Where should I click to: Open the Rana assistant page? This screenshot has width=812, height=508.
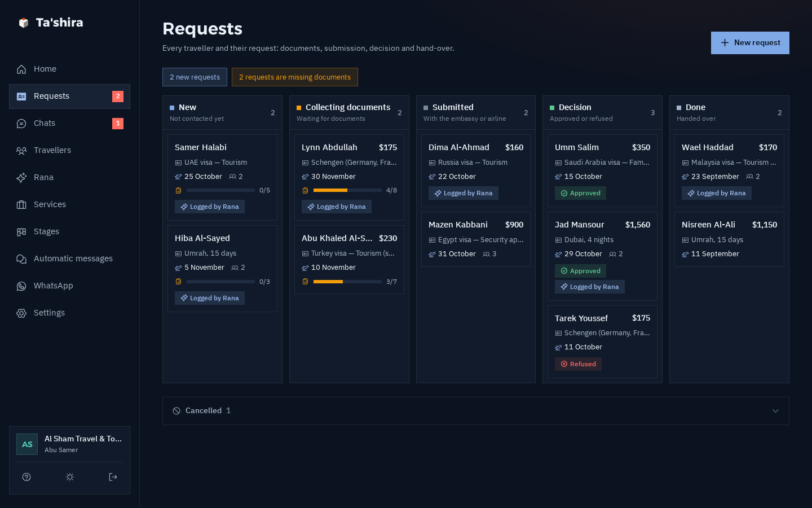pyautogui.click(x=69, y=177)
